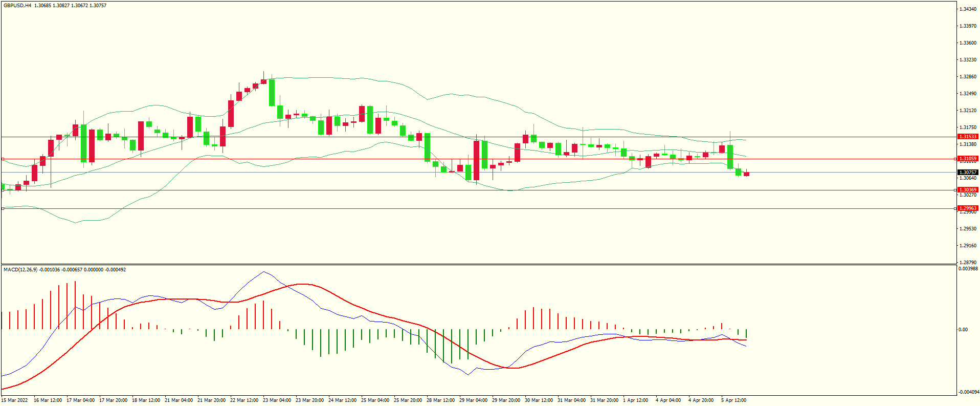
Task: Click 1.28790 on the price axis
Action: [967, 262]
